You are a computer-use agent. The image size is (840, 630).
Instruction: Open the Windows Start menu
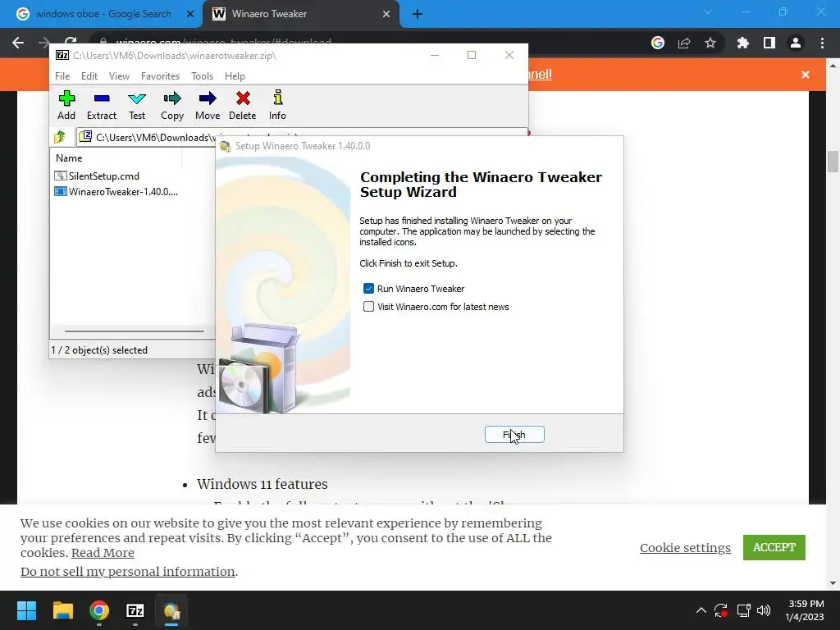click(x=26, y=610)
